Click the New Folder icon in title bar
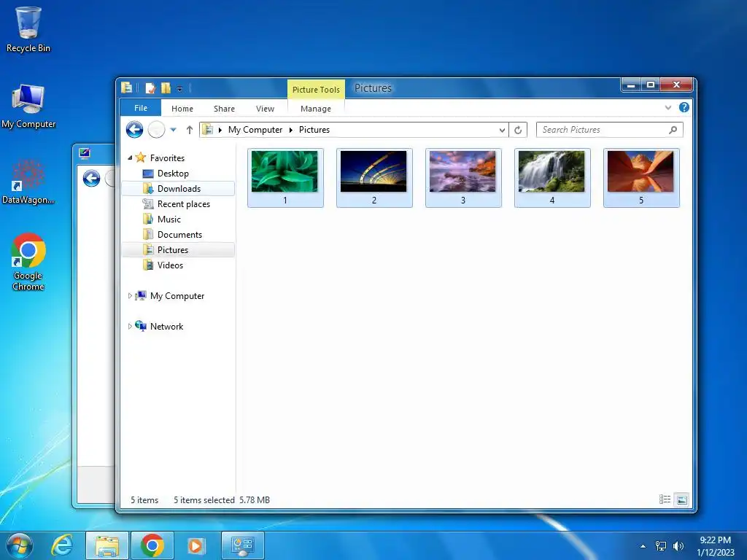The image size is (747, 560). [x=166, y=88]
